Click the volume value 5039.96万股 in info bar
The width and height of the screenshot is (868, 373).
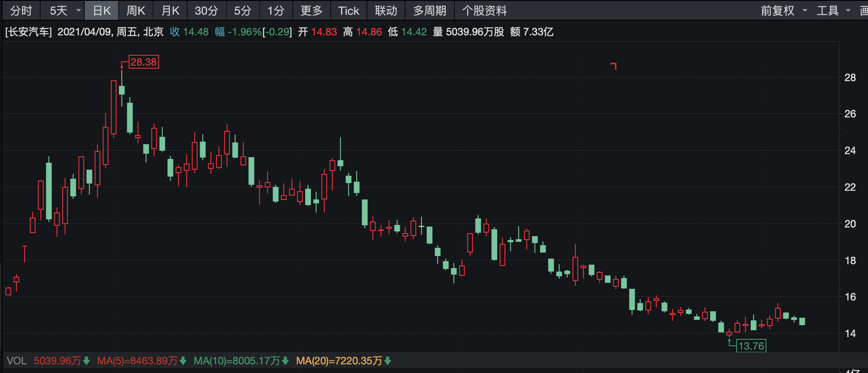click(475, 32)
